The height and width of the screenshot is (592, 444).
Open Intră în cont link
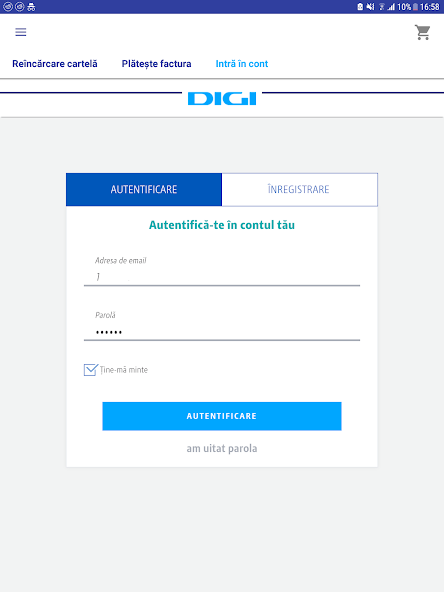[242, 64]
